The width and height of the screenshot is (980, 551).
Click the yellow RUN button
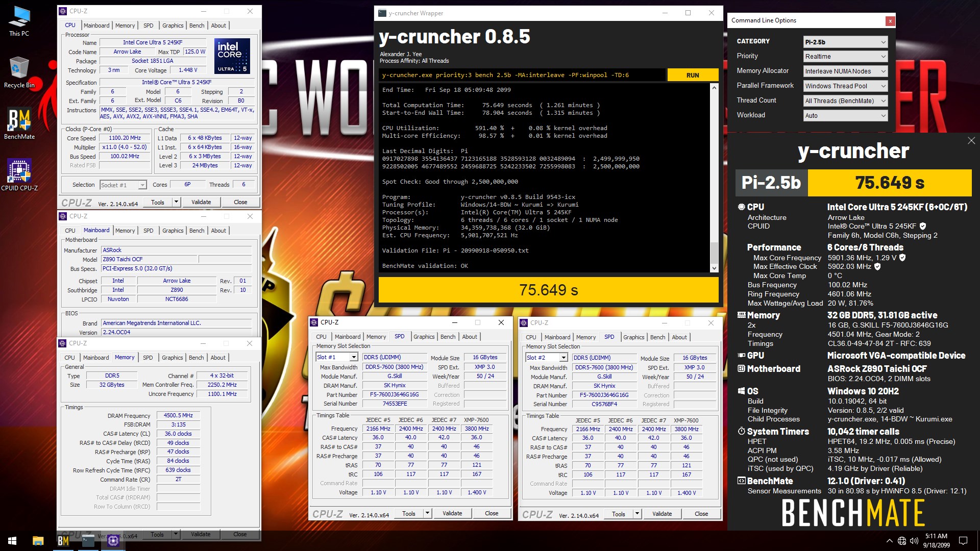(693, 75)
